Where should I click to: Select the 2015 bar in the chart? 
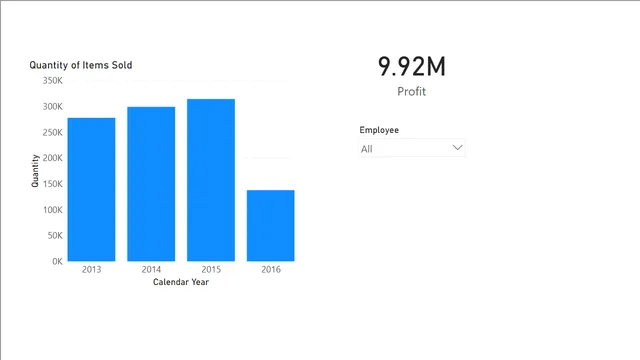pyautogui.click(x=211, y=180)
